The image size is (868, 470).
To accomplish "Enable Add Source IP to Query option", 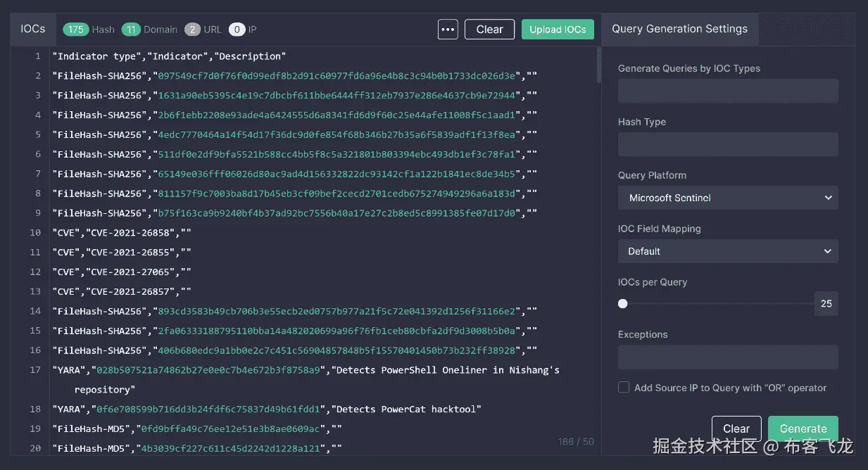I will pos(624,387).
